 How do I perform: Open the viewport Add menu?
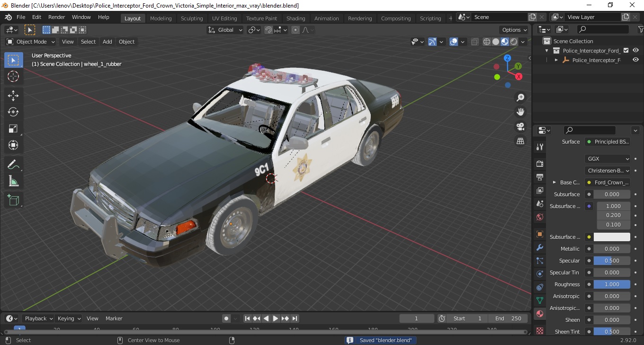tap(107, 42)
